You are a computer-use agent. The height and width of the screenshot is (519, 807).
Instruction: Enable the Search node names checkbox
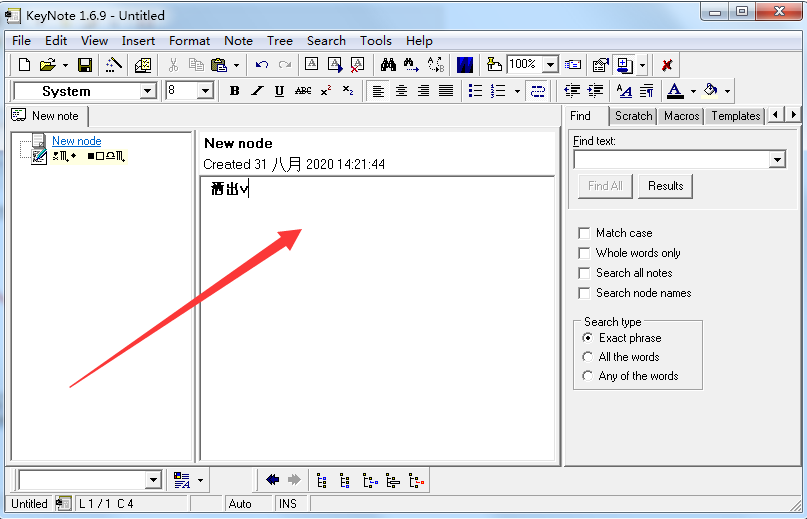(584, 293)
